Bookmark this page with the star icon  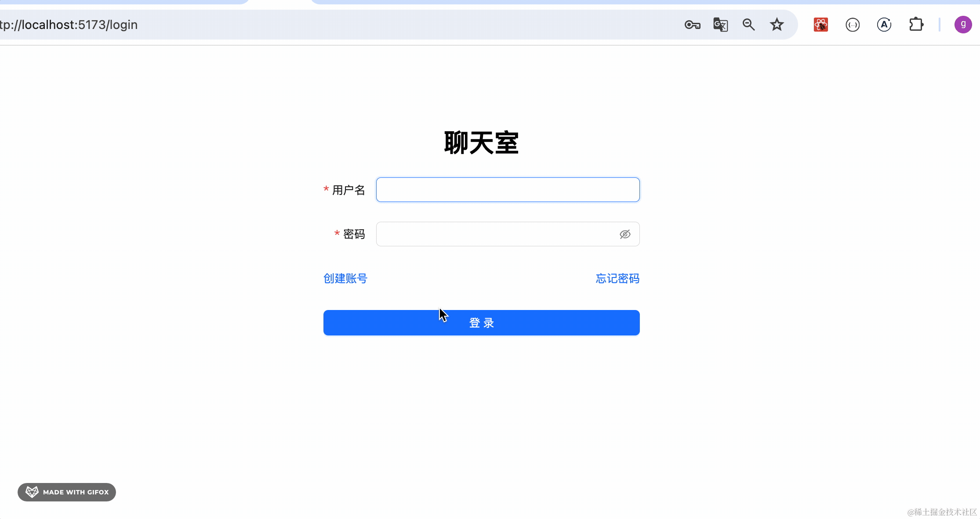[777, 25]
